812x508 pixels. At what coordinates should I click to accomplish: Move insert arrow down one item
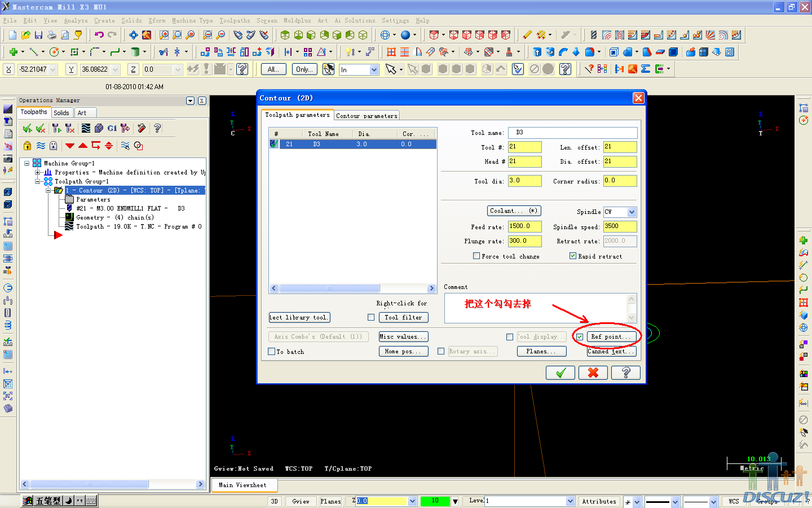pyautogui.click(x=70, y=146)
